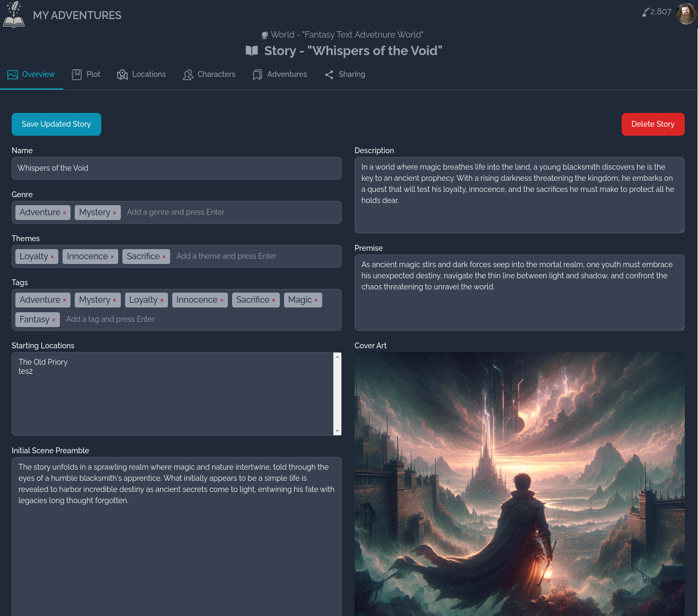
Task: Remove the Mystery genre chip
Action: (114, 213)
